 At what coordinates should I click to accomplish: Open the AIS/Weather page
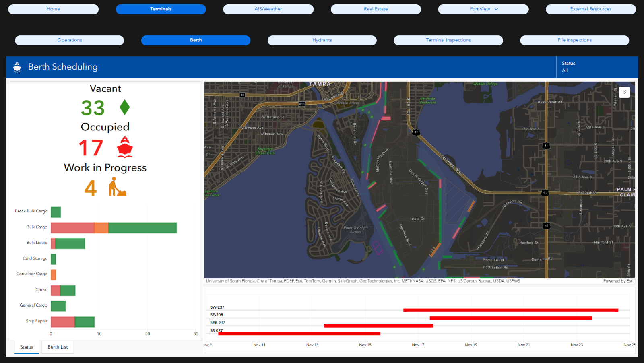click(x=268, y=9)
